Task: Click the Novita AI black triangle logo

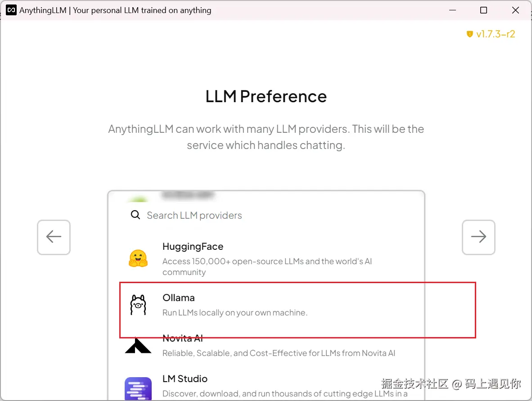Action: pos(138,345)
